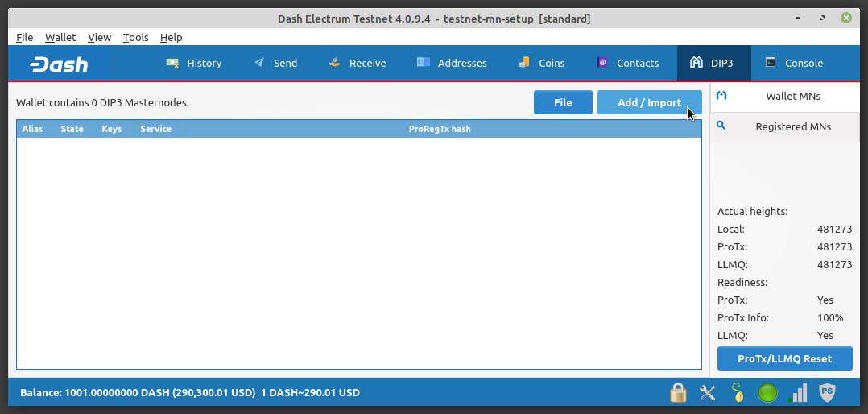Go to the Receive tab

pyautogui.click(x=358, y=63)
